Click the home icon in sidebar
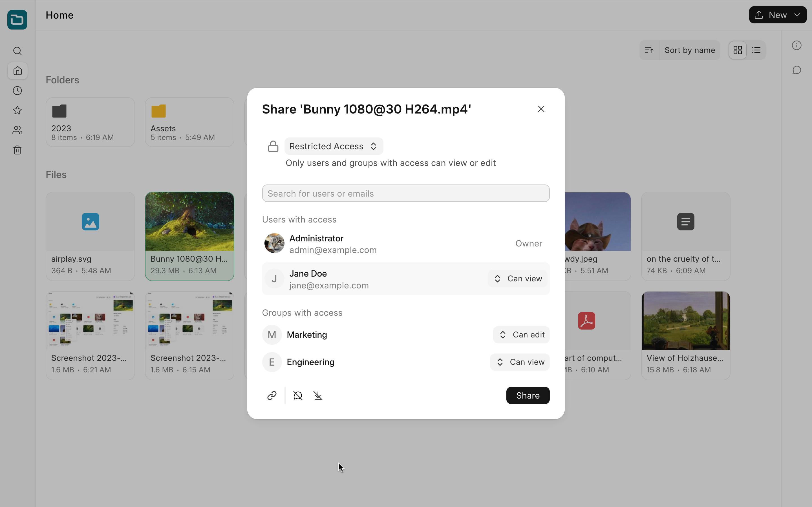Viewport: 812px width, 507px height. pos(17,71)
